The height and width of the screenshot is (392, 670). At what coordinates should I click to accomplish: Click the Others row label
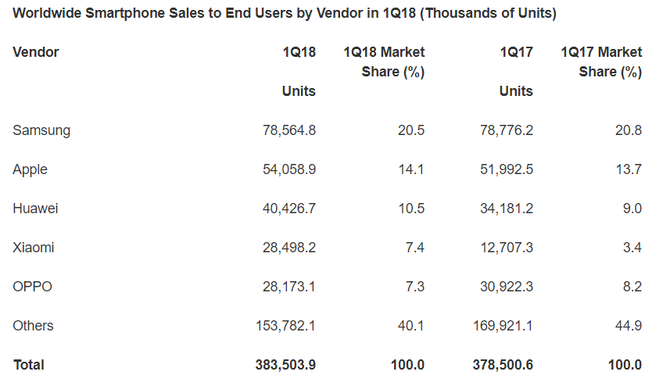click(x=33, y=326)
